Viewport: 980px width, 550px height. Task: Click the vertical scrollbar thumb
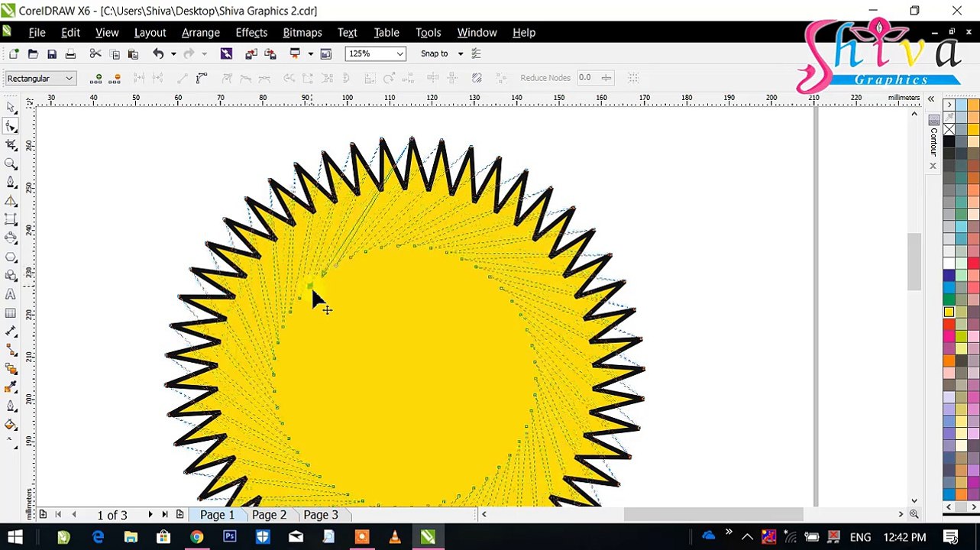tap(914, 261)
